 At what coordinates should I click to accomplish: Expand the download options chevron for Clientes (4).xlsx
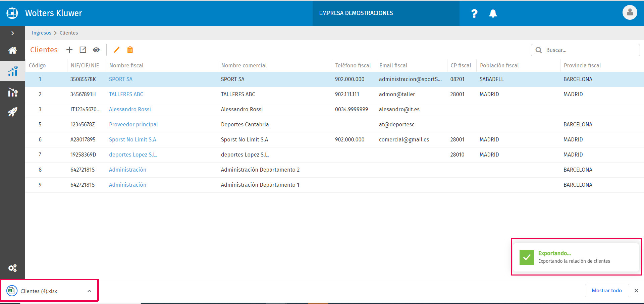(x=90, y=291)
